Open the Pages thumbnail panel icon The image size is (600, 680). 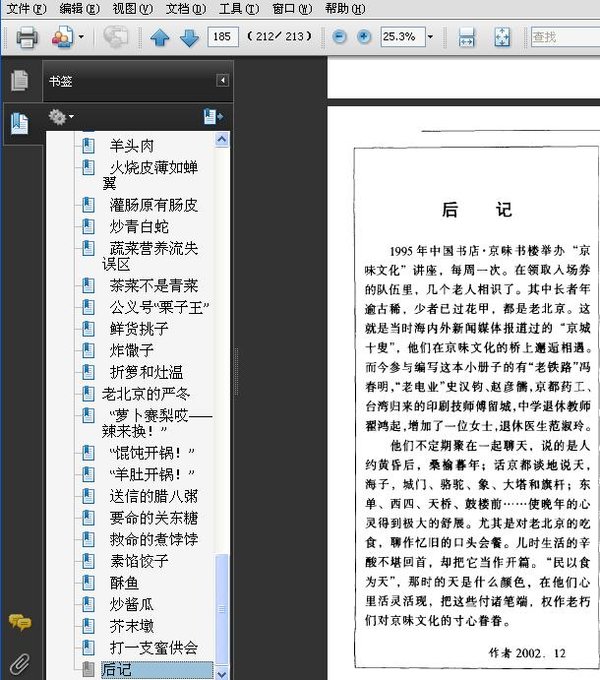20,81
